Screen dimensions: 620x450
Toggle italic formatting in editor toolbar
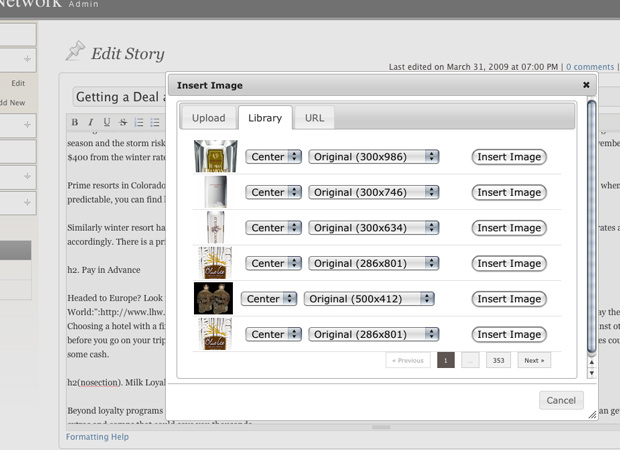(91, 122)
